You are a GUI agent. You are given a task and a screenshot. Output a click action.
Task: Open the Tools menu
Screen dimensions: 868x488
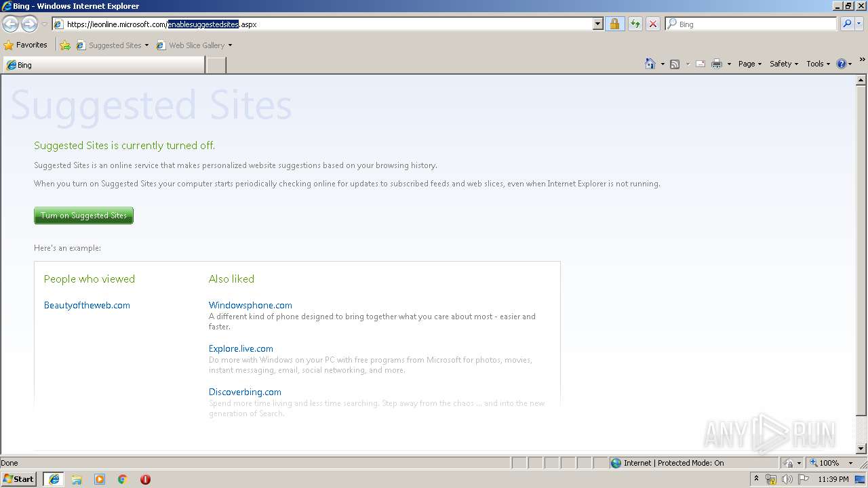(818, 64)
